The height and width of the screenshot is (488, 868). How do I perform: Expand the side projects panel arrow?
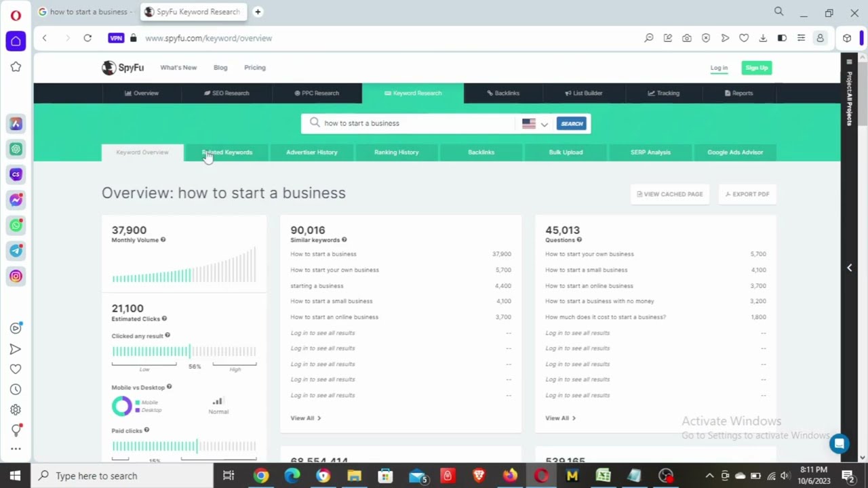tap(849, 268)
